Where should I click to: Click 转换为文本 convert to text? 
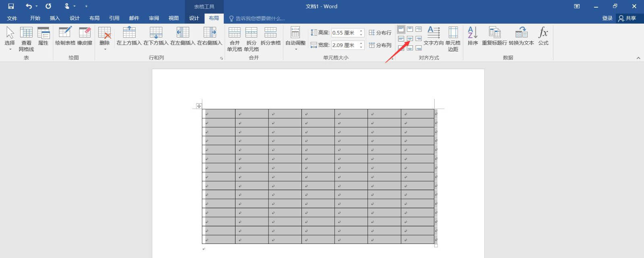coord(521,36)
